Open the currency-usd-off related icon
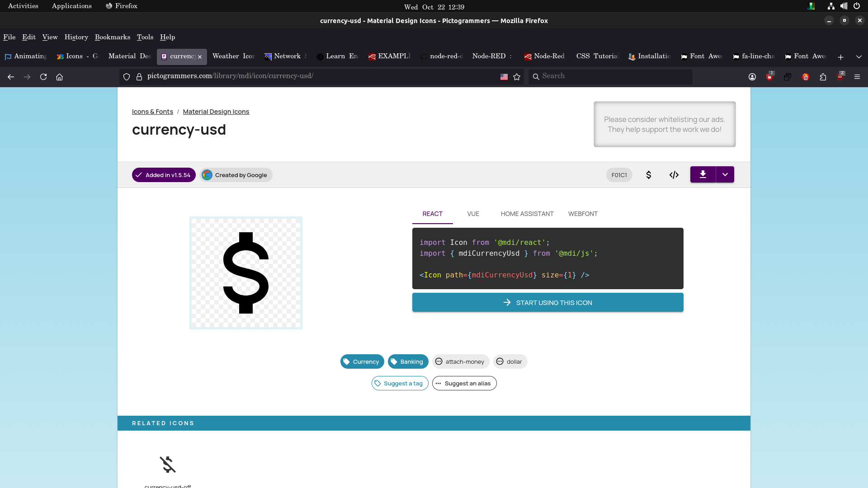868x488 pixels. click(x=168, y=465)
